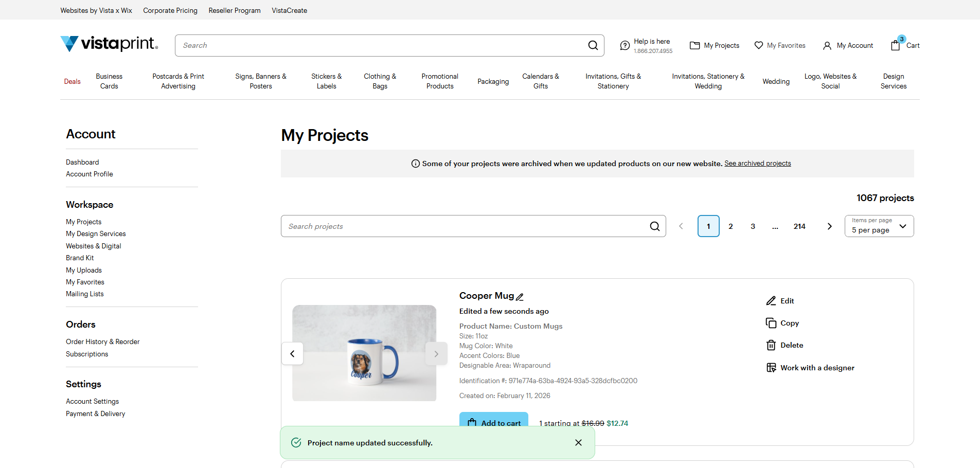Open My Uploads in sidebar
The height and width of the screenshot is (468, 980).
click(x=84, y=270)
